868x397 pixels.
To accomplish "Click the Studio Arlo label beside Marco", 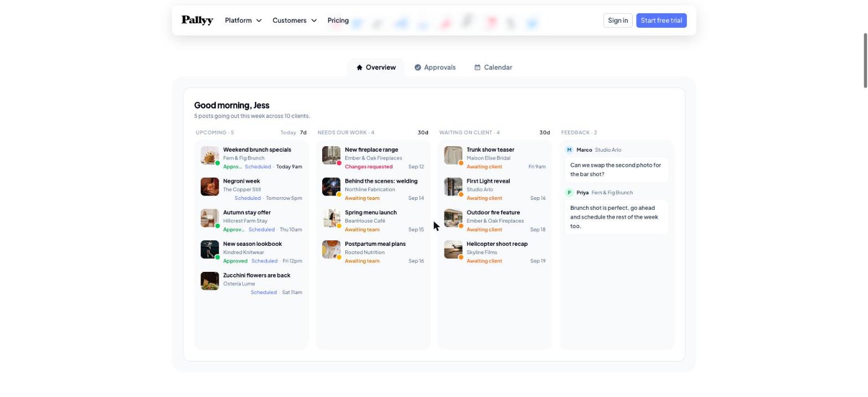I will 608,150.
